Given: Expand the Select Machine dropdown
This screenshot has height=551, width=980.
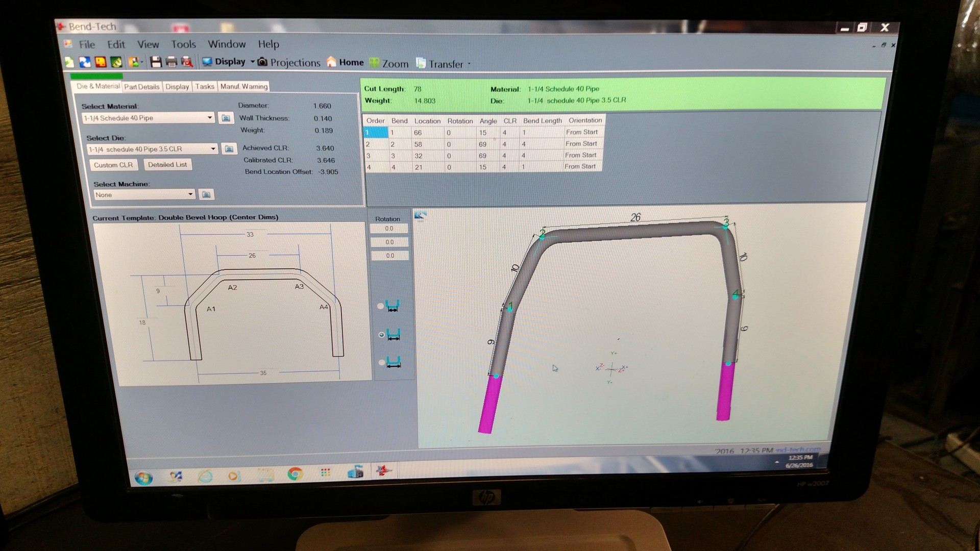Looking at the screenshot, I should 190,194.
